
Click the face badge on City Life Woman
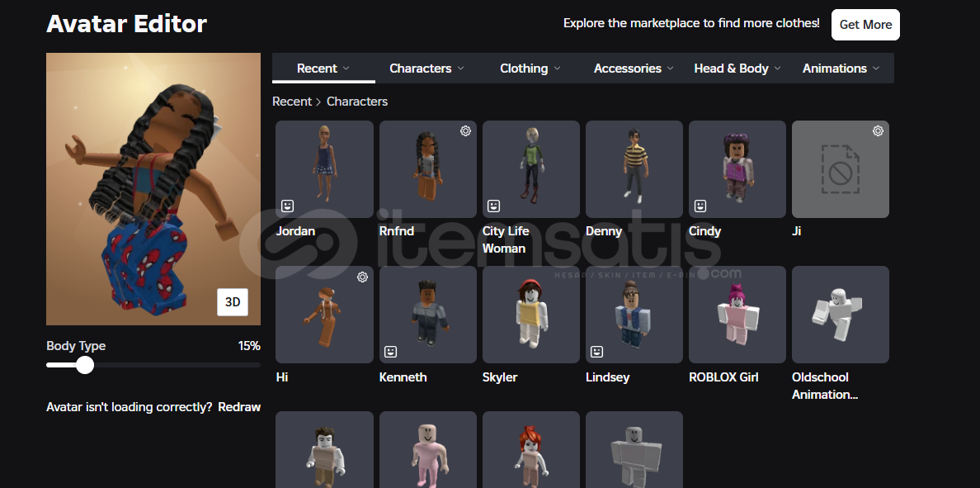[494, 206]
